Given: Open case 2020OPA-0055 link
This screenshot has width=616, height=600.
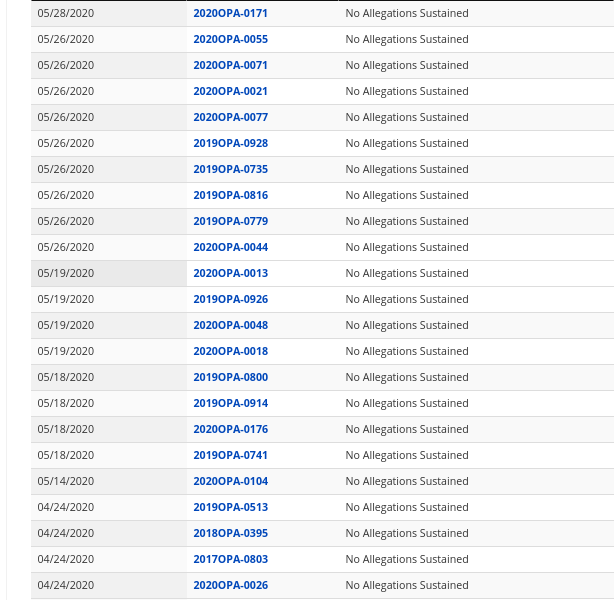Looking at the screenshot, I should coord(231,39).
